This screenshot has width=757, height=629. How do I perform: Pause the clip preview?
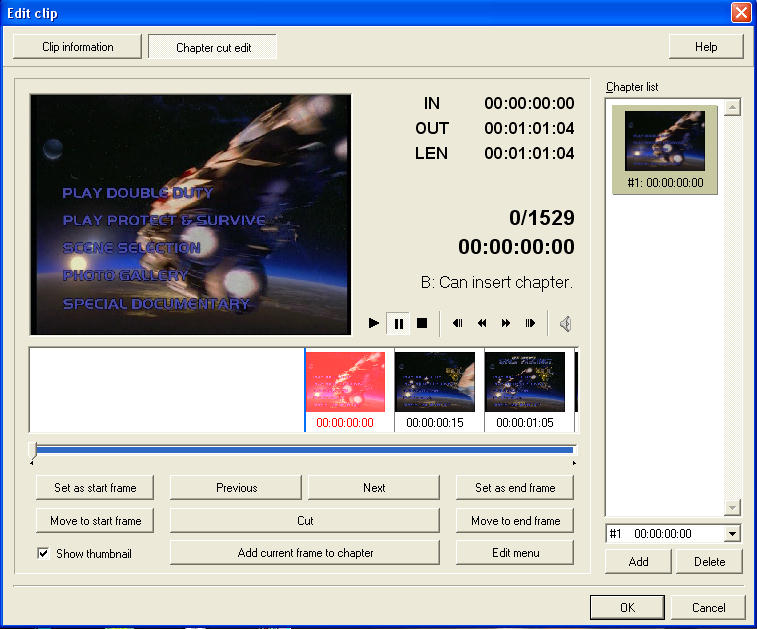coord(398,323)
